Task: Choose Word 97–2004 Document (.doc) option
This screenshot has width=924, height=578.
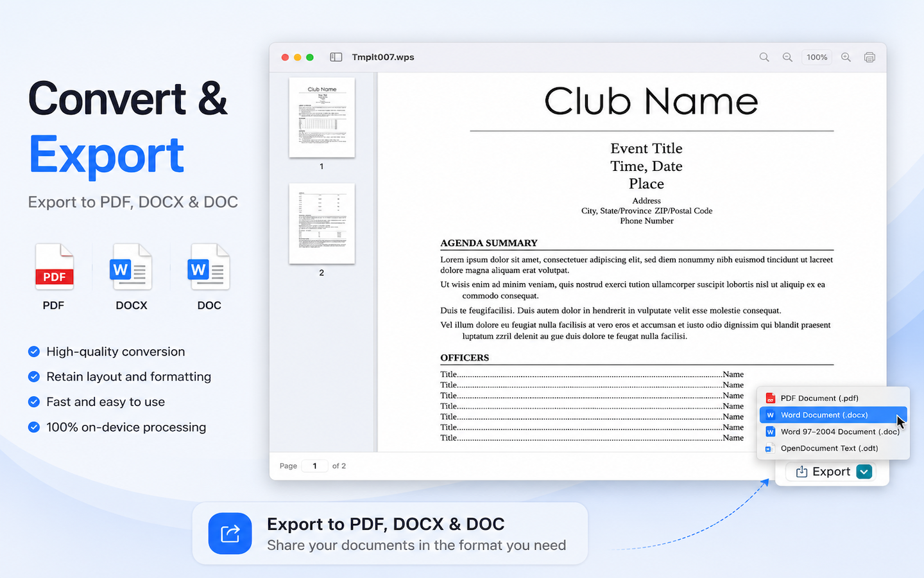Action: click(834, 432)
